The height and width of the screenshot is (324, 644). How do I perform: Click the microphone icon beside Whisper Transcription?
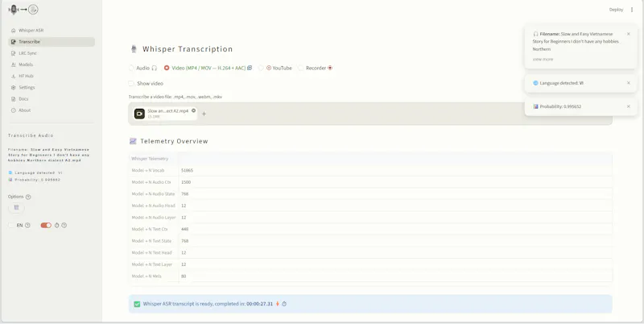134,49
